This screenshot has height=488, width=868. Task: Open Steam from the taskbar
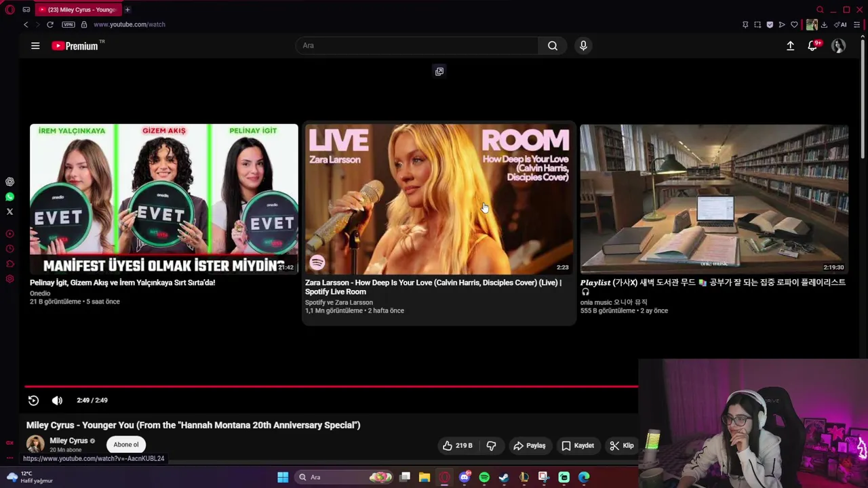[x=504, y=477]
